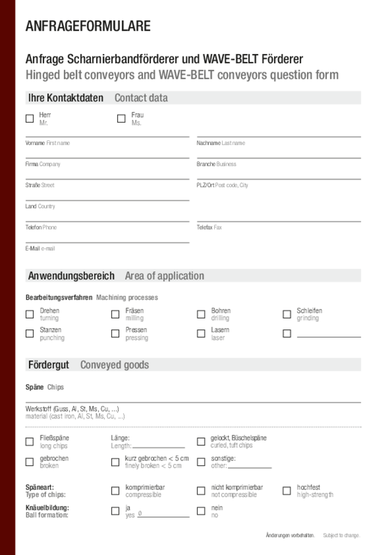
Task: Check the milling process checkbox
Action: [115, 314]
